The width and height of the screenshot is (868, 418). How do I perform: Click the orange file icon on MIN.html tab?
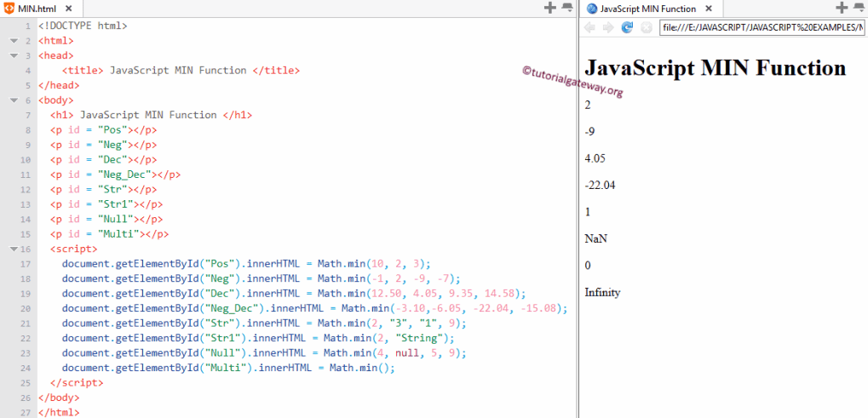coord(9,9)
